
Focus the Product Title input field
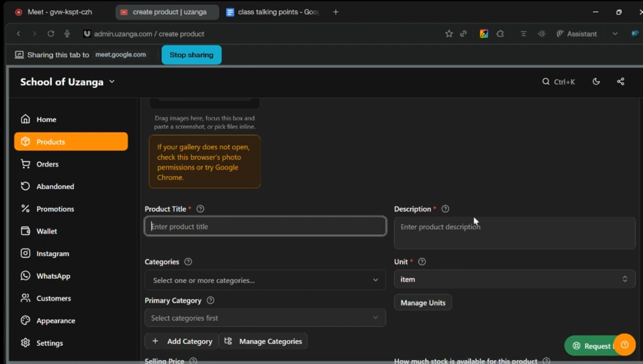[265, 226]
